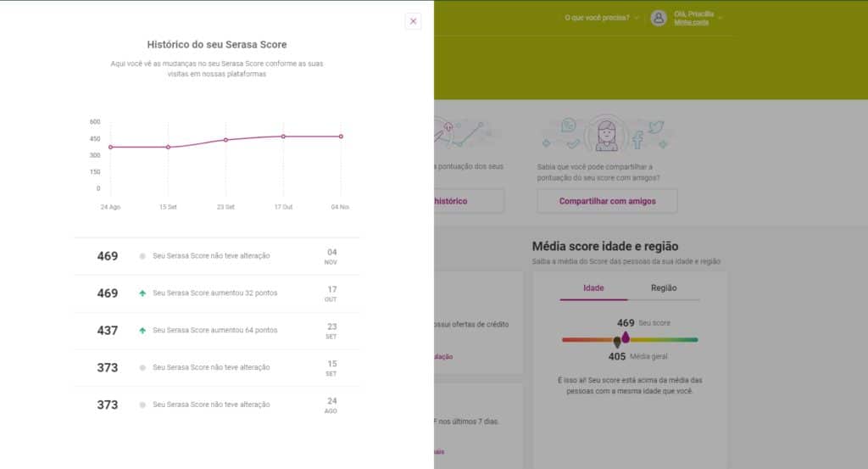Click the Twitter bird icon
This screenshot has width=868, height=469.
(656, 127)
